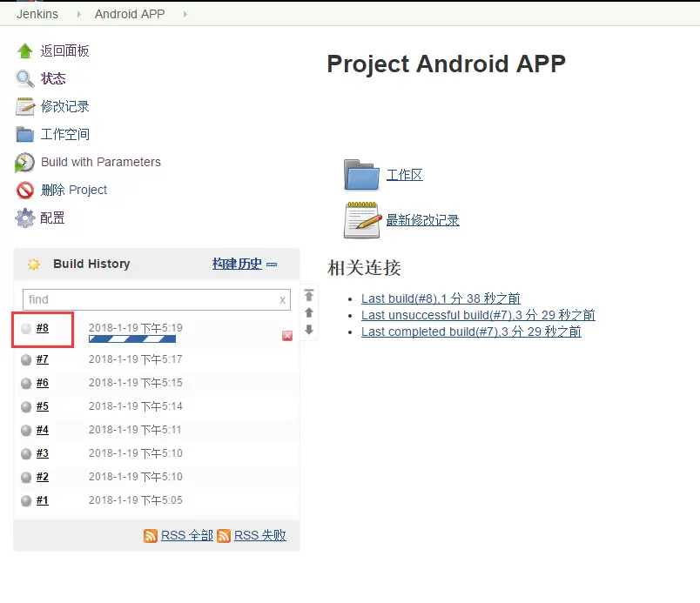Open 工作空间 in the side menu
This screenshot has width=700, height=603.
65,134
